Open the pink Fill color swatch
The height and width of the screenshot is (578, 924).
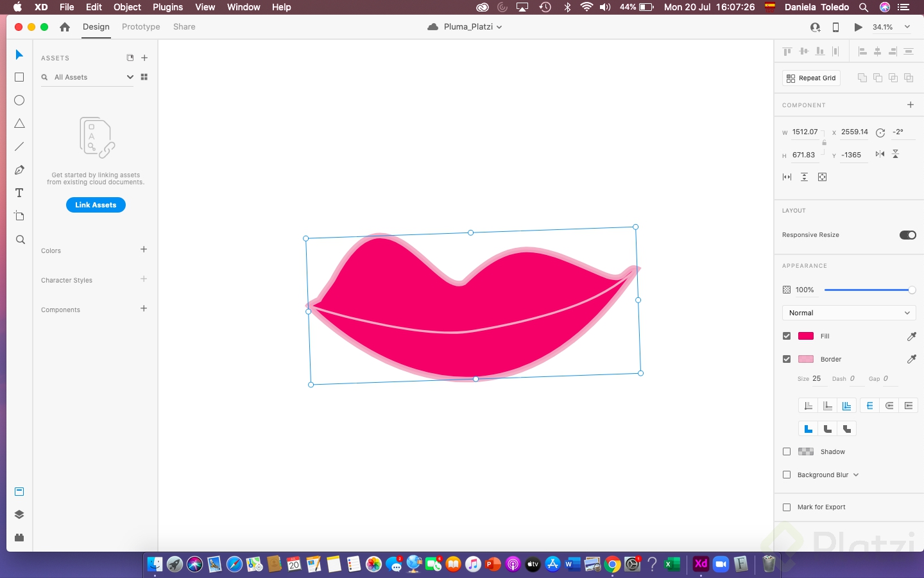[x=805, y=336]
